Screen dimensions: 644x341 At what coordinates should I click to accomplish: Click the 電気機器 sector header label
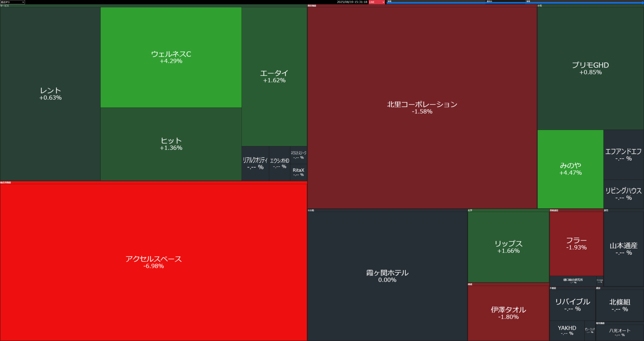(x=600, y=323)
